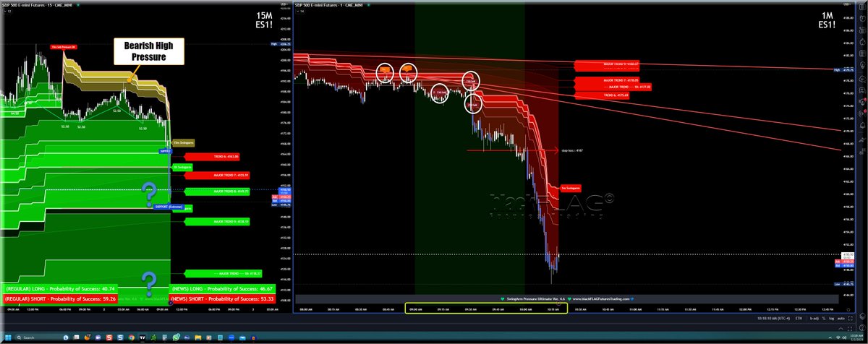The width and height of the screenshot is (868, 344).
Task: Open the object tree icon on the right sidebar
Action: tap(862, 316)
